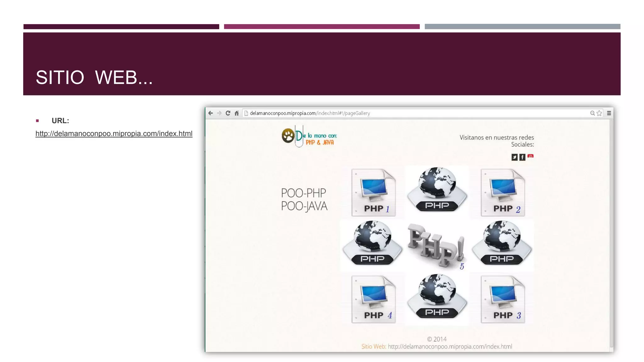Click the footer Sitio Web index.html link
Image resolution: width=644 pixels, height=362 pixels.
pos(450,347)
